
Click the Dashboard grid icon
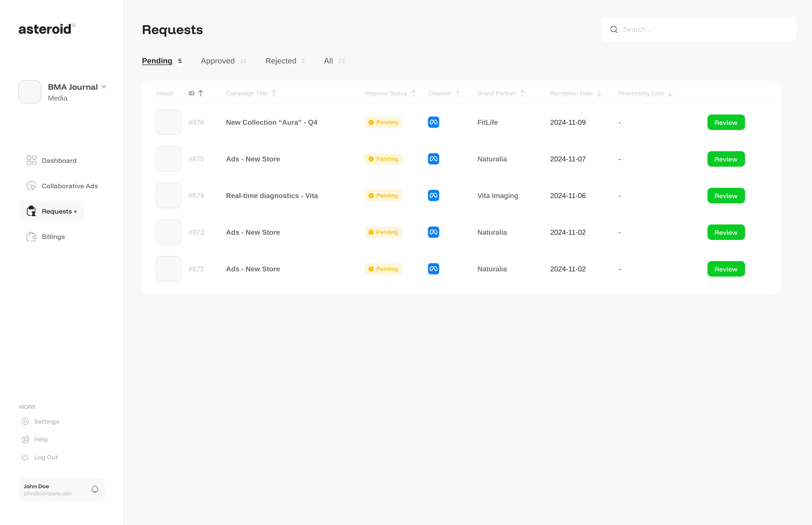pos(32,160)
